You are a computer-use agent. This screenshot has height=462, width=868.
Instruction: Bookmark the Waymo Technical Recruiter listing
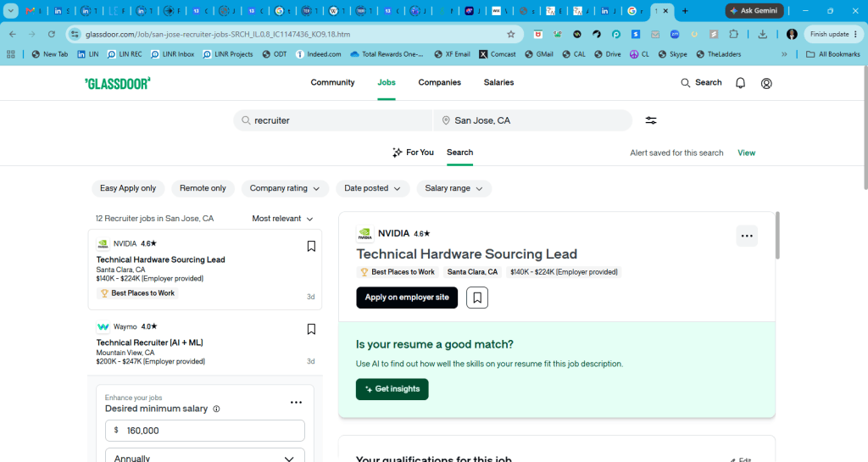pos(311,329)
